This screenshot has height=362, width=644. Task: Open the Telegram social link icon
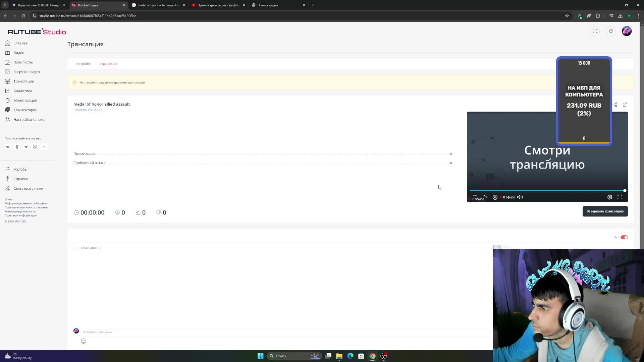(26, 147)
